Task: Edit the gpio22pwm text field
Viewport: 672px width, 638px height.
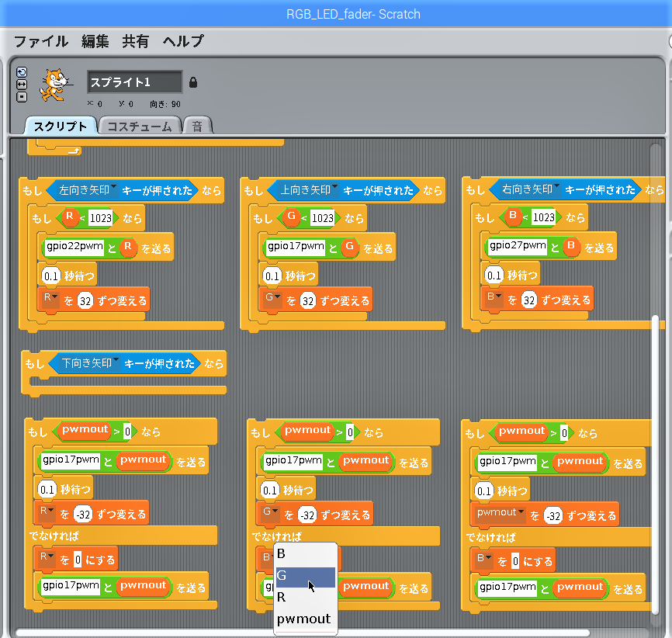Action: pos(74,248)
